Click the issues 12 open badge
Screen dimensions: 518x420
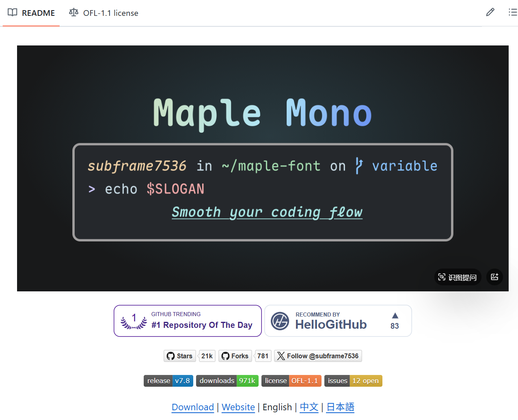353,381
